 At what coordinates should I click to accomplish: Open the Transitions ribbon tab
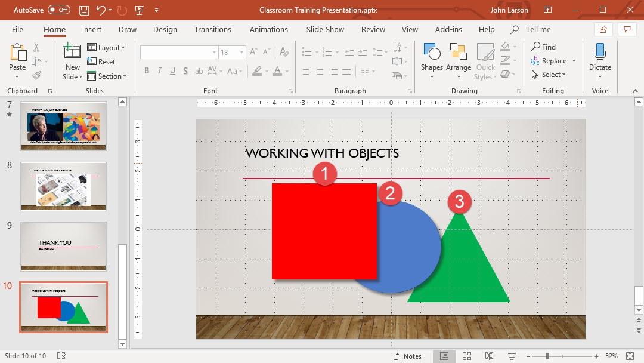(212, 30)
